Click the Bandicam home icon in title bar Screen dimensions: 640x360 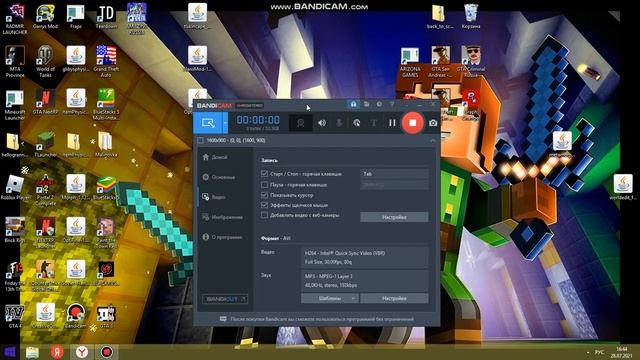[x=353, y=104]
